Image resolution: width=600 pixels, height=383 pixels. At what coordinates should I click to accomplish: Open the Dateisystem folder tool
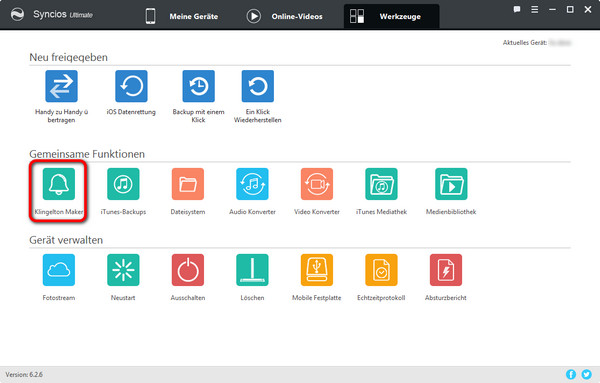(188, 184)
